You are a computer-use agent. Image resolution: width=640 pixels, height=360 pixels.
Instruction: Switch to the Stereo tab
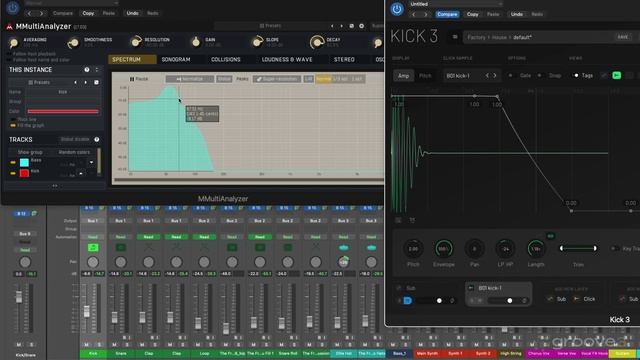[344, 60]
